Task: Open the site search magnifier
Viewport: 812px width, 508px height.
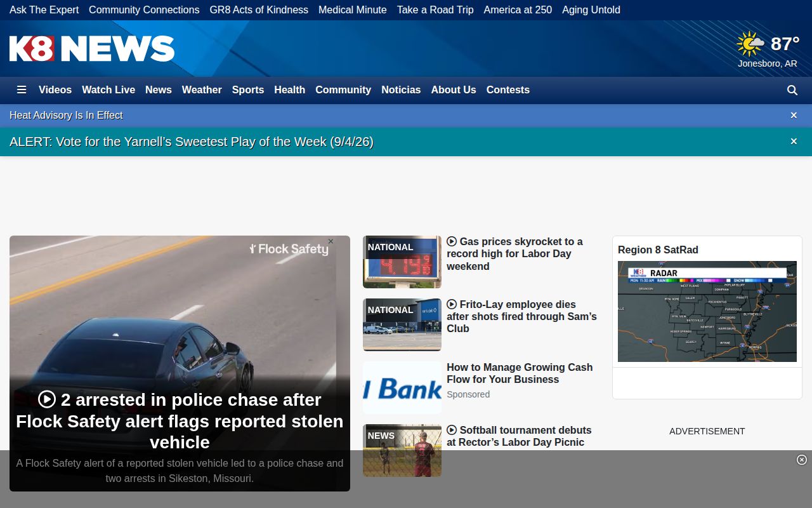Action: pyautogui.click(x=792, y=90)
